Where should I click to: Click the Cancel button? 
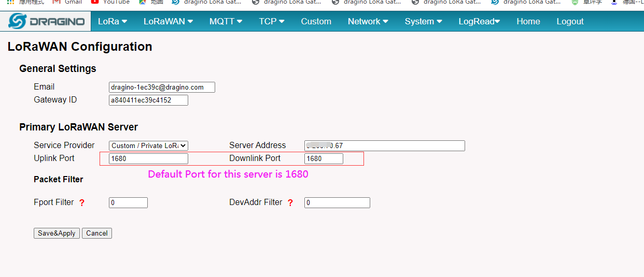(x=97, y=234)
